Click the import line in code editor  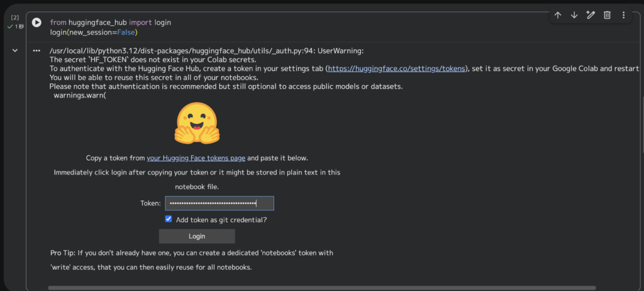click(x=110, y=22)
